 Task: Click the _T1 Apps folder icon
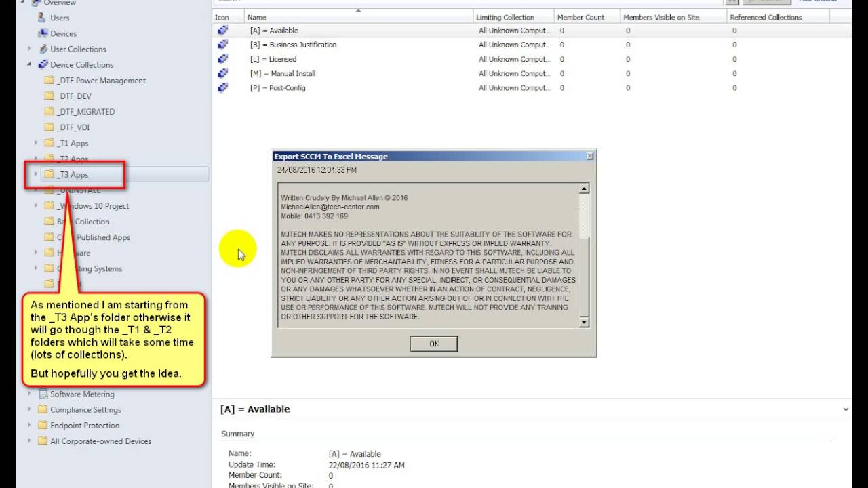point(49,143)
